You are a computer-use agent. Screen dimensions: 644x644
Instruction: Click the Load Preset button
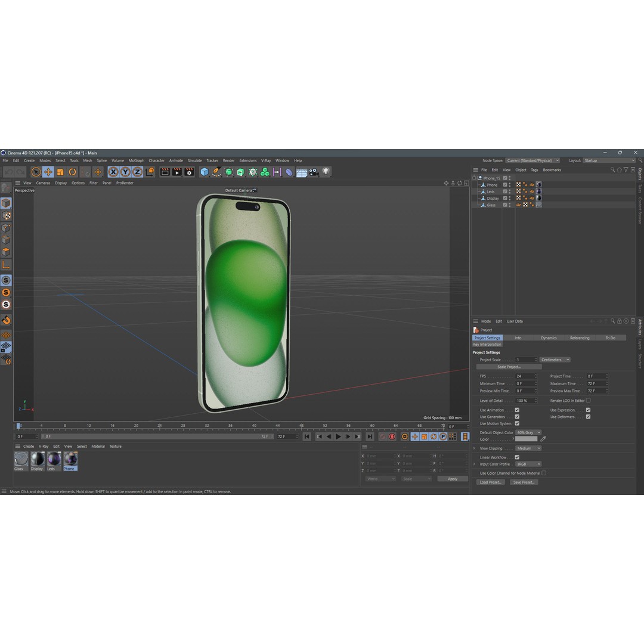(490, 482)
